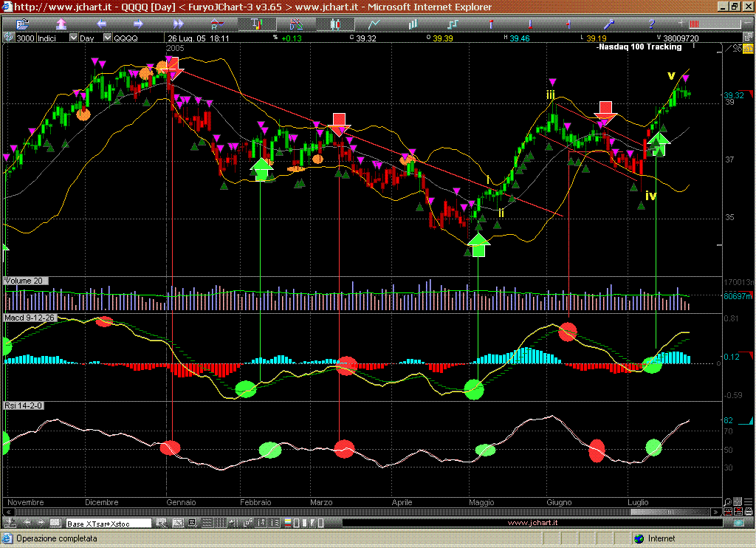Viewport: 756px width, 548px height.
Task: Toggle the indicators toolbar button
Action: point(257,24)
